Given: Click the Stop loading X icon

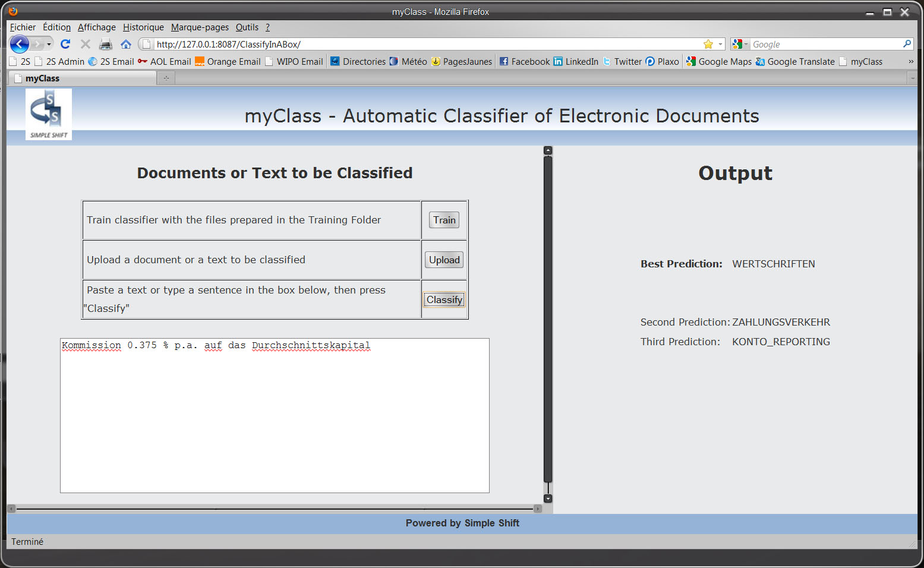Looking at the screenshot, I should click(86, 44).
